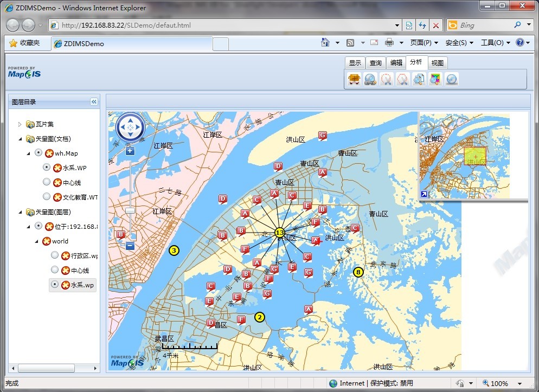Click the map zoom slider handle
The image size is (539, 392).
(130, 210)
